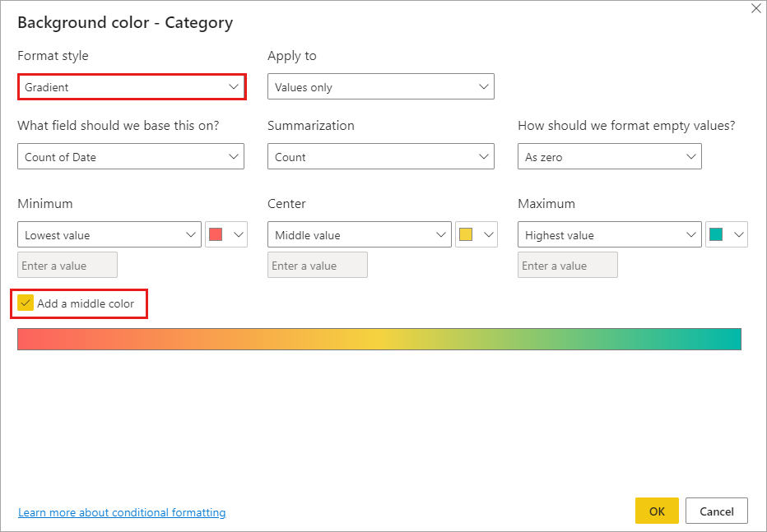Open the Summarization dropdown showing Count
The height and width of the screenshot is (532, 767).
[380, 156]
